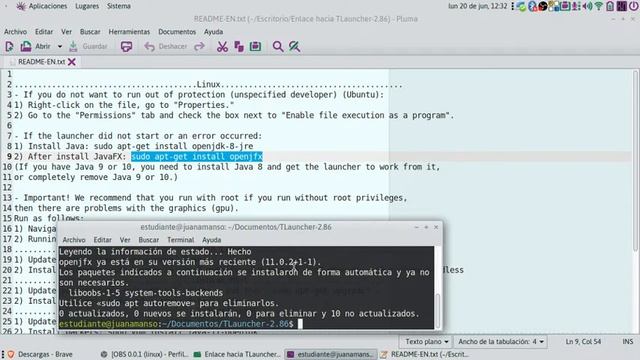Copy selection with the copy icon
The image size is (640, 360).
[x=239, y=47]
